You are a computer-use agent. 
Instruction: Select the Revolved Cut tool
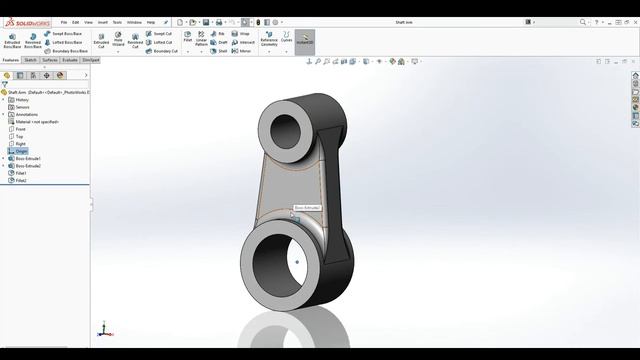(x=135, y=41)
